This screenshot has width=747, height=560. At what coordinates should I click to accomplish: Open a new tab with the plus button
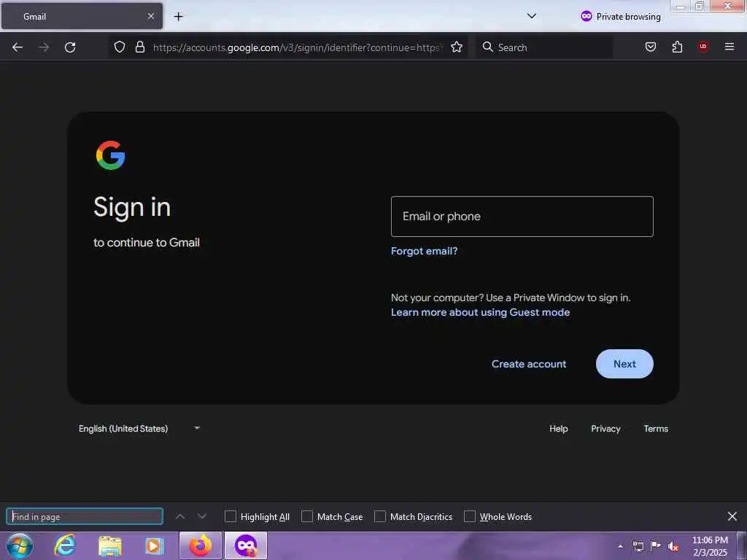178,17
